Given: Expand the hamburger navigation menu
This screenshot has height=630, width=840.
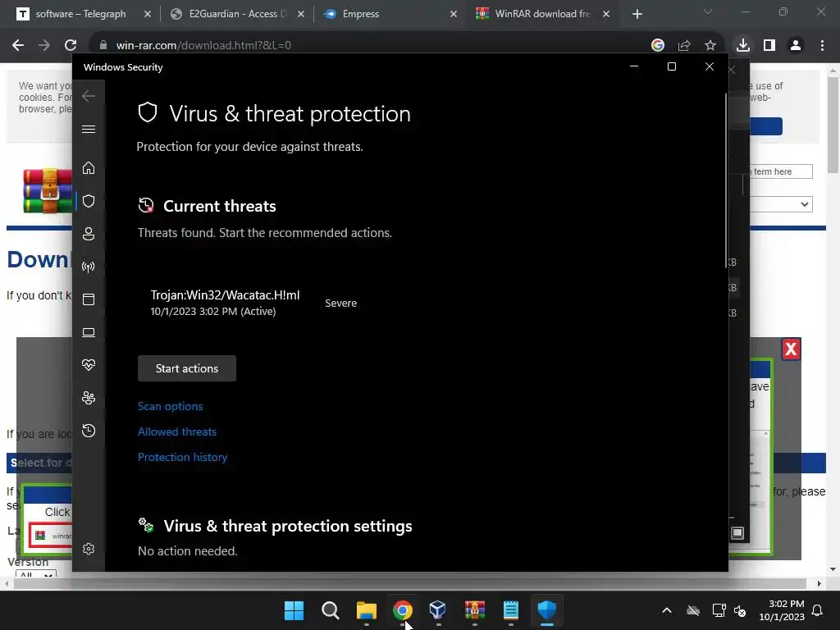Looking at the screenshot, I should 89,129.
